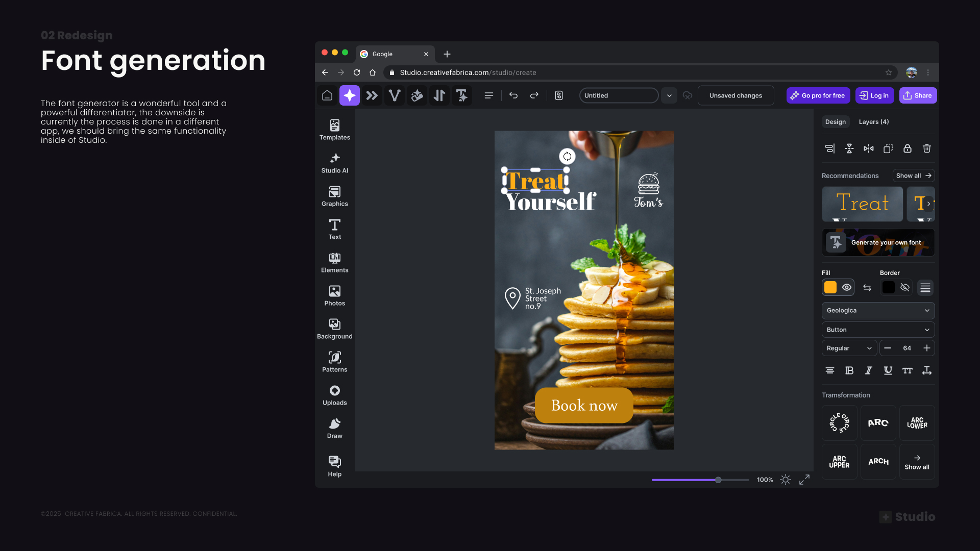The width and height of the screenshot is (980, 551).
Task: Apply the ARCH text transformation
Action: point(878,461)
